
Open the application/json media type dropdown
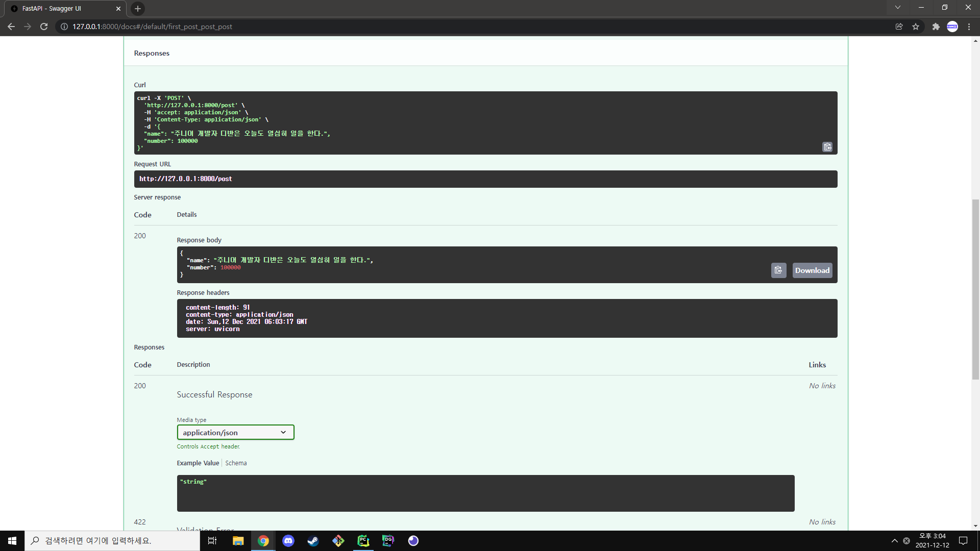click(235, 432)
